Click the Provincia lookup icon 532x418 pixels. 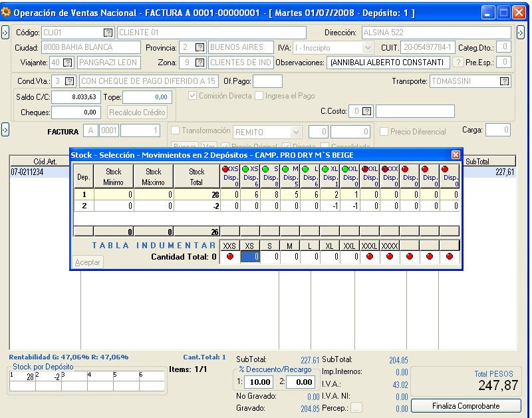pos(199,47)
